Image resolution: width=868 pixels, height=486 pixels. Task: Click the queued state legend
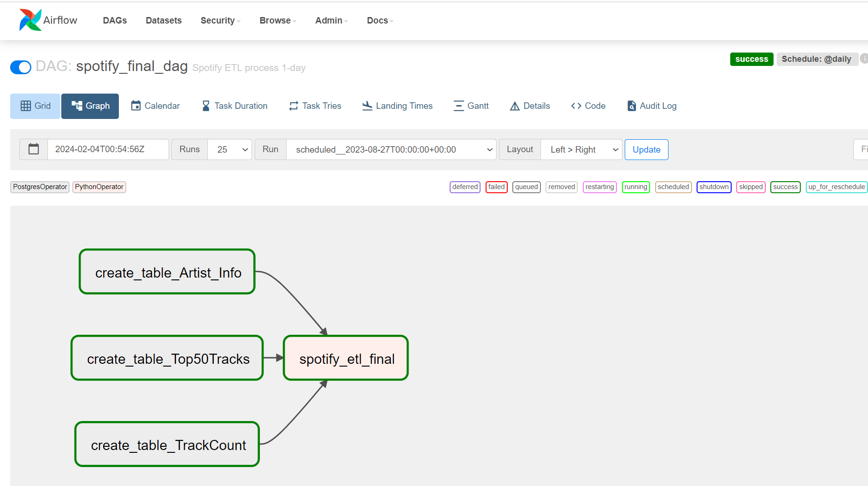click(527, 187)
